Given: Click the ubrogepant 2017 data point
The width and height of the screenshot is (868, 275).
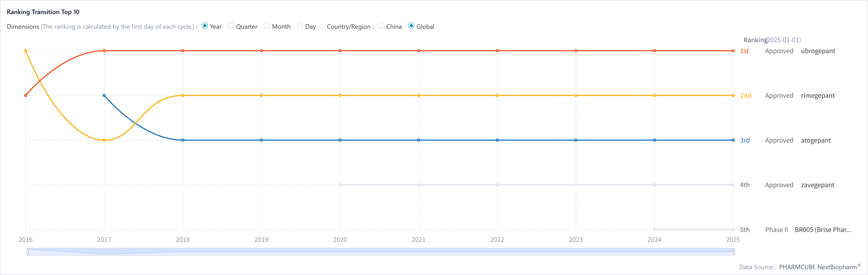Looking at the screenshot, I should pyautogui.click(x=104, y=51).
